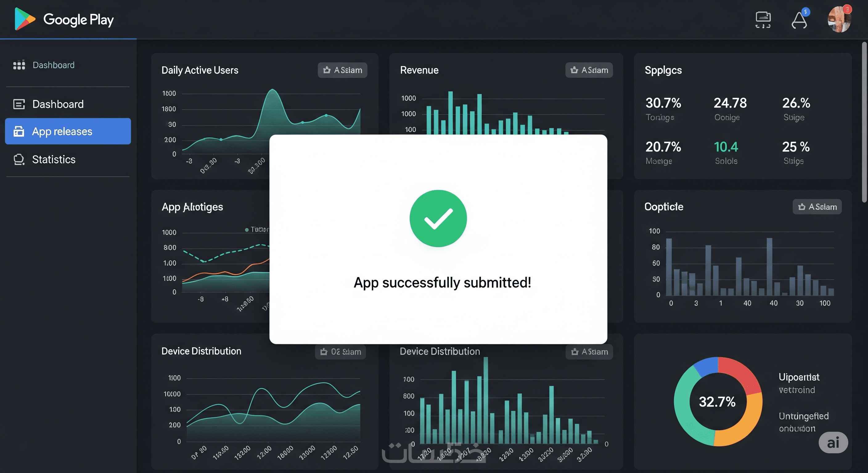Screen dimensions: 868x473
Task: Open filter dropdown on Daily Active Users card
Action: 342,70
